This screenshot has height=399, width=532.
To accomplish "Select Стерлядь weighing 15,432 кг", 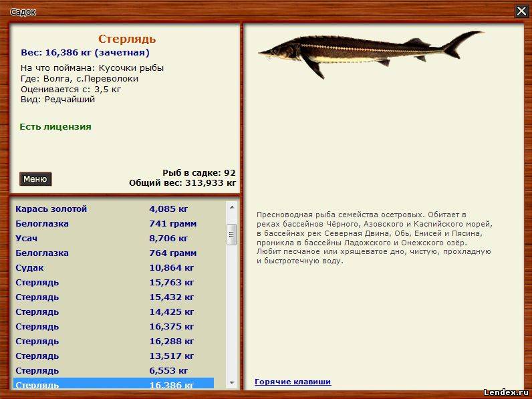I will point(114,297).
